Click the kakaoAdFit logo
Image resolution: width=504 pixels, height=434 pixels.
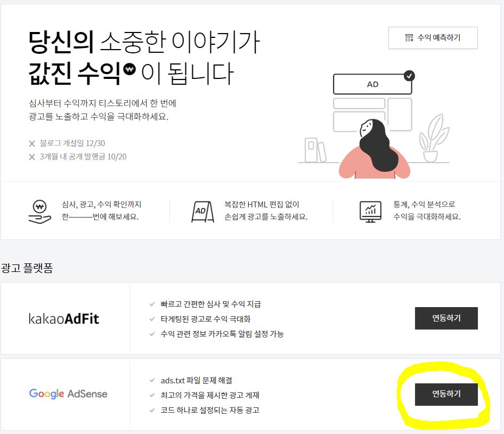click(63, 318)
